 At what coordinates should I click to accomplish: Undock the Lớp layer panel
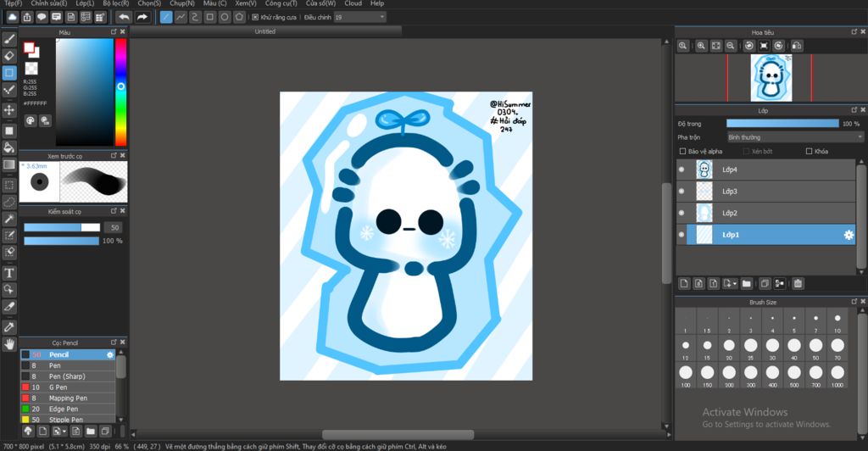click(x=854, y=110)
